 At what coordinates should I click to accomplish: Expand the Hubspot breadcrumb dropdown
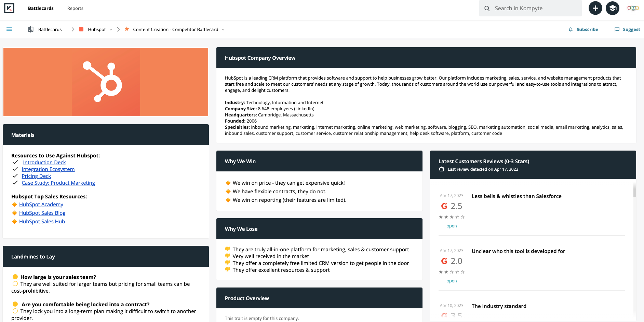click(x=111, y=30)
